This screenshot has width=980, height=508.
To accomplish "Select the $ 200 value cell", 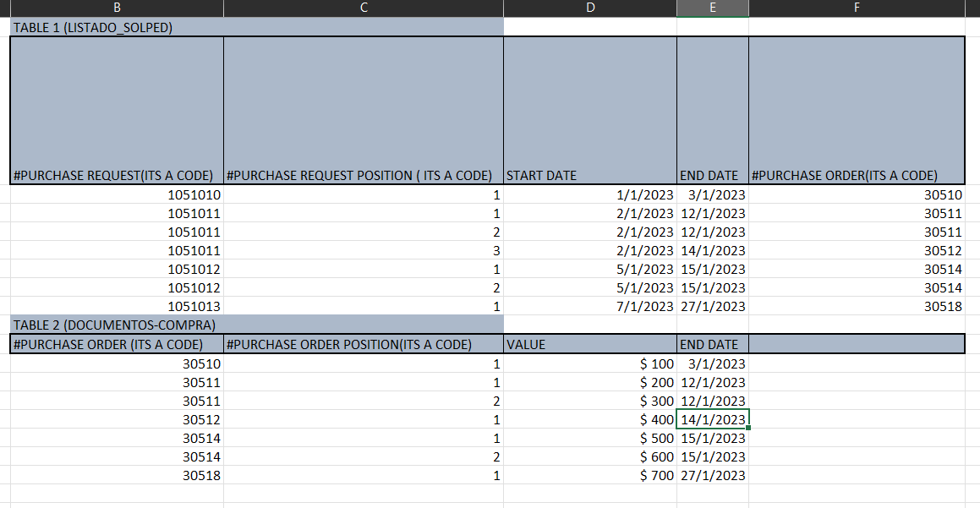I will point(590,382).
